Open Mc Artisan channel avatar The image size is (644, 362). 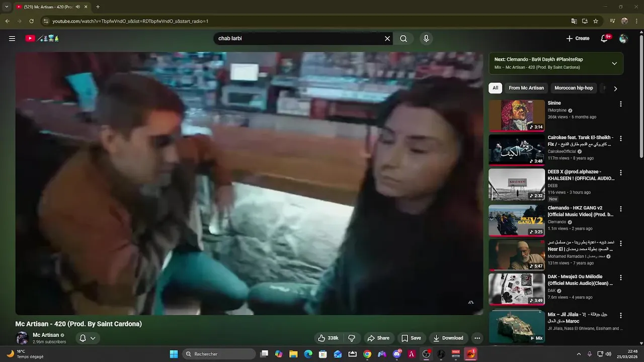pyautogui.click(x=22, y=338)
